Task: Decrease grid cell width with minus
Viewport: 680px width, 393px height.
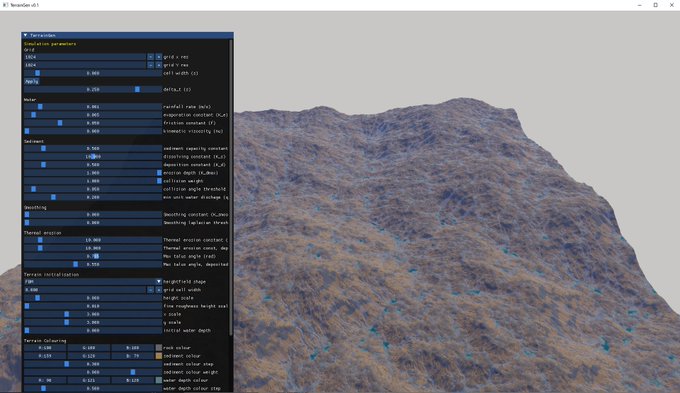Action: tap(150, 290)
